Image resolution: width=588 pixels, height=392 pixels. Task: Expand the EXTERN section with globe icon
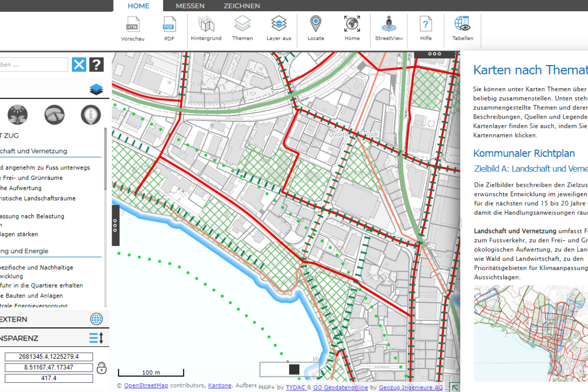[97, 319]
